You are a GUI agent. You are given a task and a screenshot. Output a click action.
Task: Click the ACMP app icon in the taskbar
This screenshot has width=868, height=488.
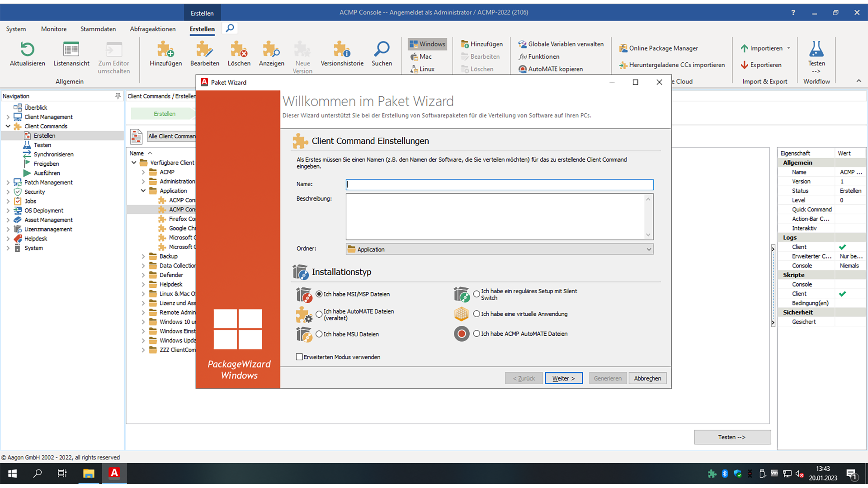pyautogui.click(x=114, y=473)
